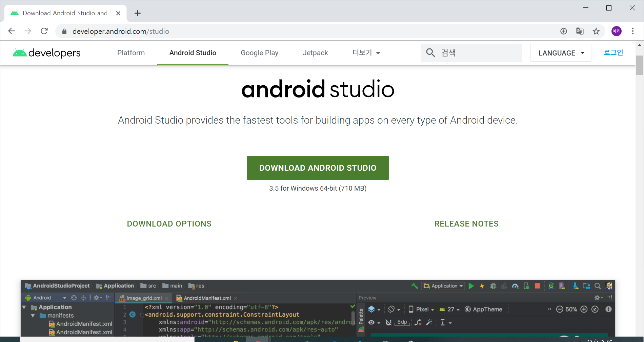Click DOWNLOAD ANDROID STUDIO button
644x342 pixels.
coord(318,168)
